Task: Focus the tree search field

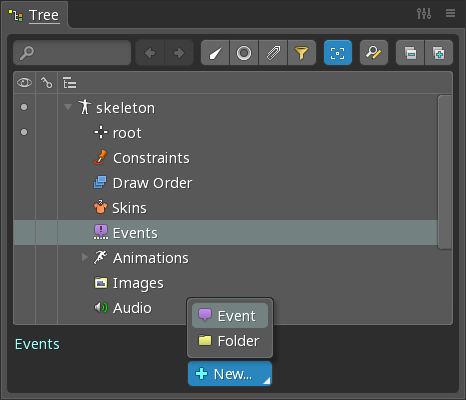Action: (x=72, y=53)
